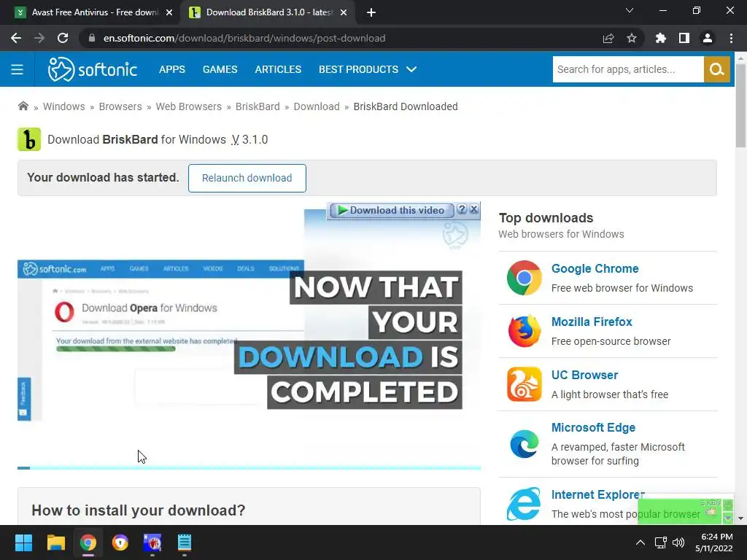747x560 pixels.
Task: Open BriskBard breadcrumb link
Action: (x=258, y=106)
